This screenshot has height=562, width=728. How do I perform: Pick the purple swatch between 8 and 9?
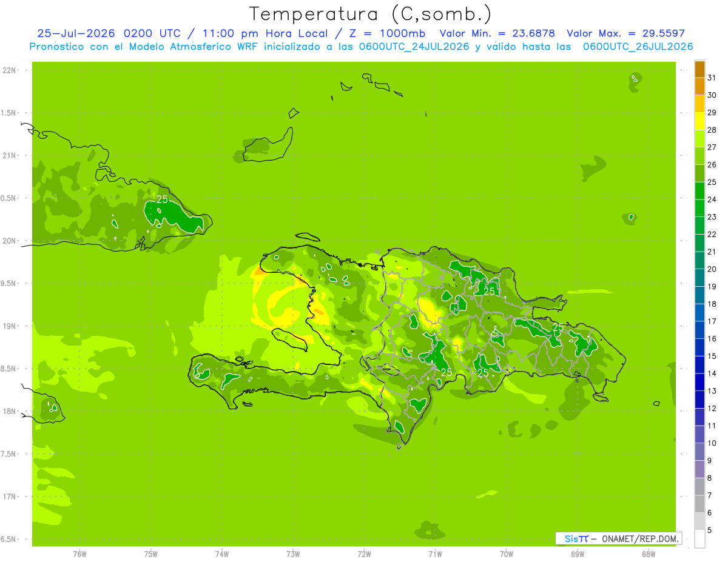pos(699,469)
